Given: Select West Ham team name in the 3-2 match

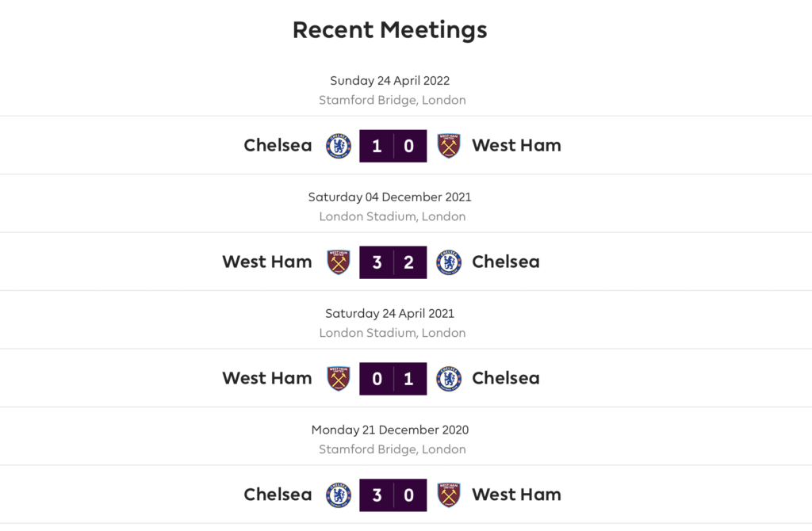Looking at the screenshot, I should click(267, 262).
